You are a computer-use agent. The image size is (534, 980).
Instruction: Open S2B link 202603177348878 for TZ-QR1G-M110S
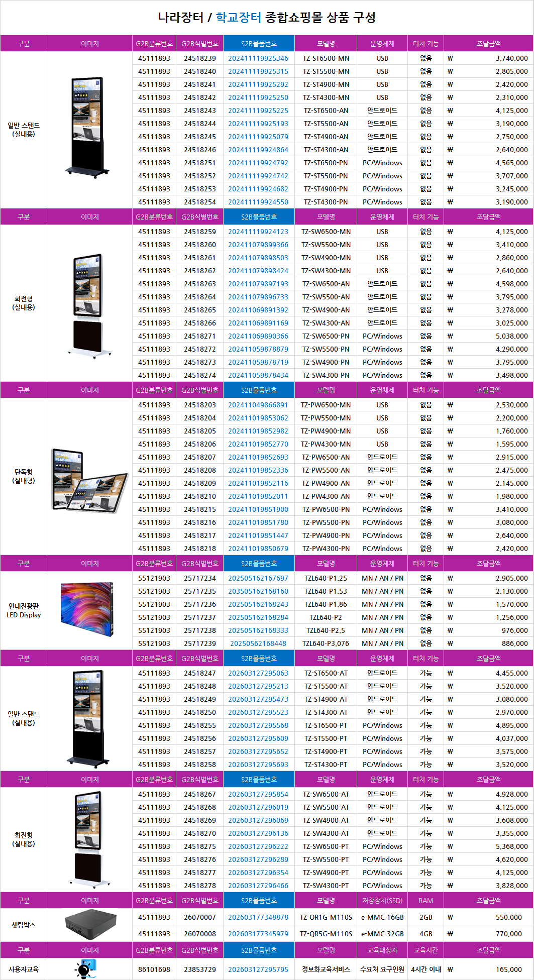click(x=258, y=917)
